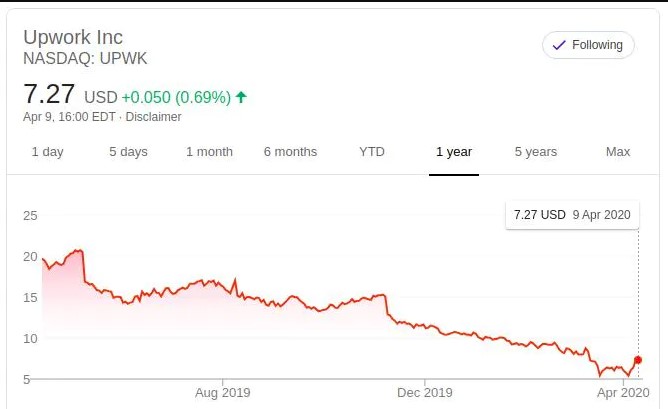
Task: Switch to the 1 month range
Action: pyautogui.click(x=209, y=152)
